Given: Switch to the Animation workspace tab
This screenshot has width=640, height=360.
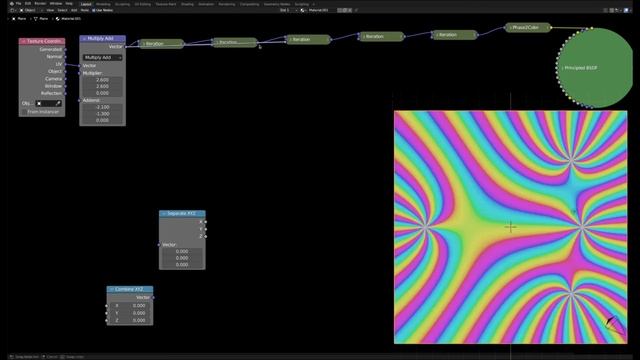Looking at the screenshot, I should 206,4.
